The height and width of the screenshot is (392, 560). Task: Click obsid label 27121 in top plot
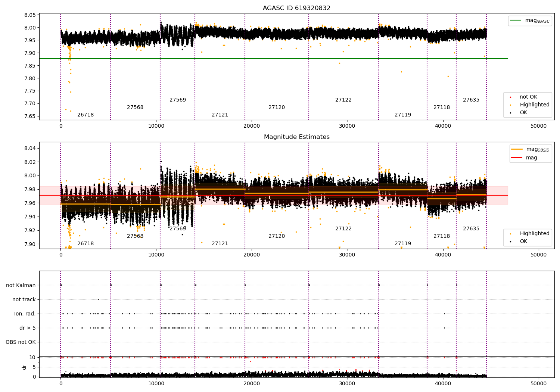(x=220, y=115)
